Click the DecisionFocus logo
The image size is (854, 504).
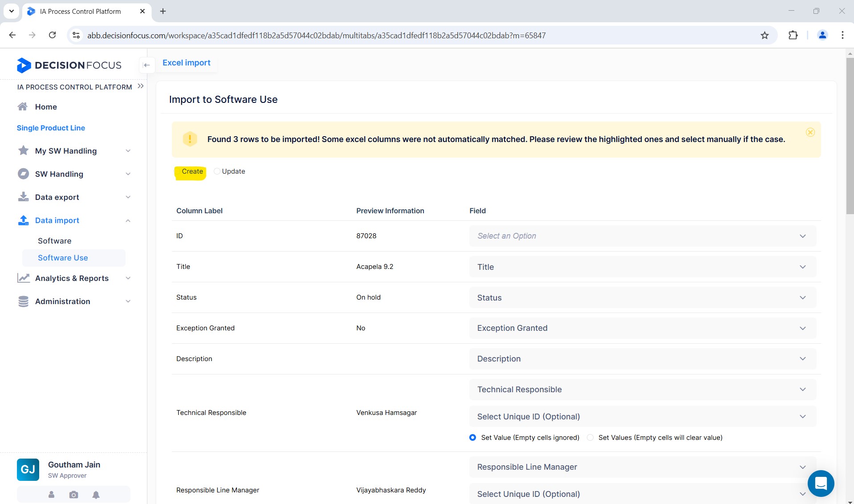(69, 65)
